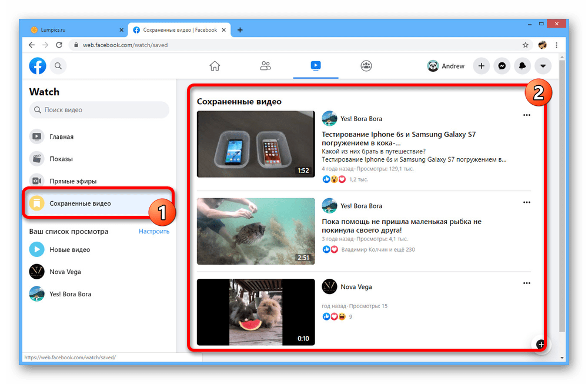
Task: Open Andrew profile button
Action: (x=446, y=66)
